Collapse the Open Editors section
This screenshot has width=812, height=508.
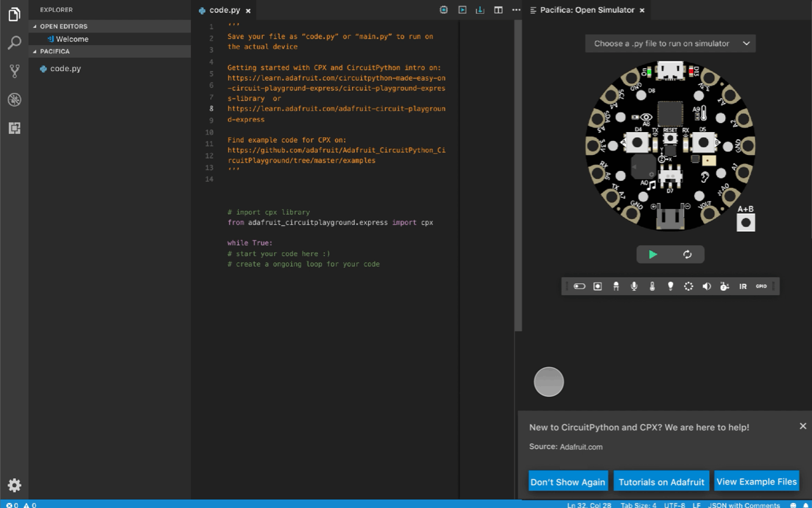click(110, 26)
